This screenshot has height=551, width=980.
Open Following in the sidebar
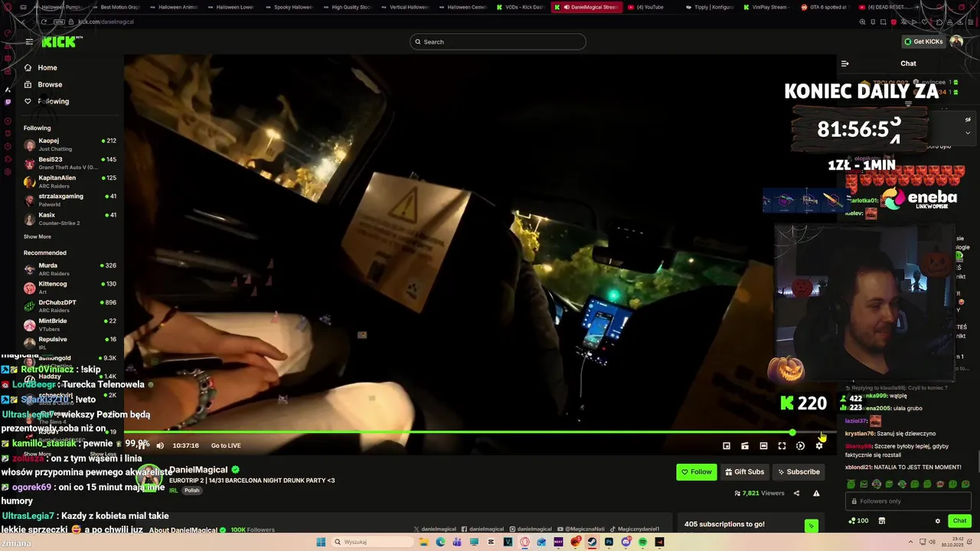click(53, 101)
